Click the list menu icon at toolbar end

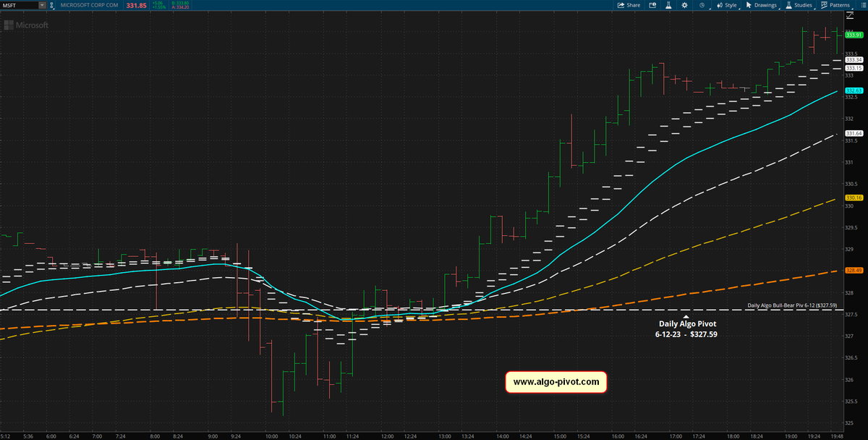pyautogui.click(x=862, y=5)
